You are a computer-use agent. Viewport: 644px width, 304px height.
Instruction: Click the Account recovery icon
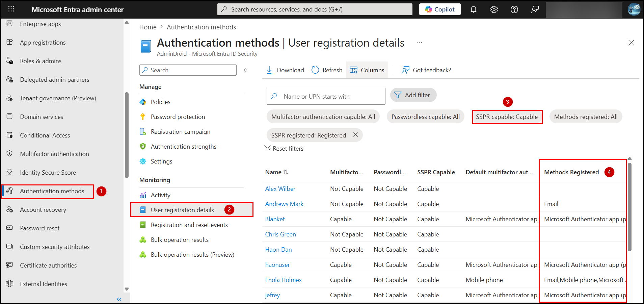[x=10, y=209]
